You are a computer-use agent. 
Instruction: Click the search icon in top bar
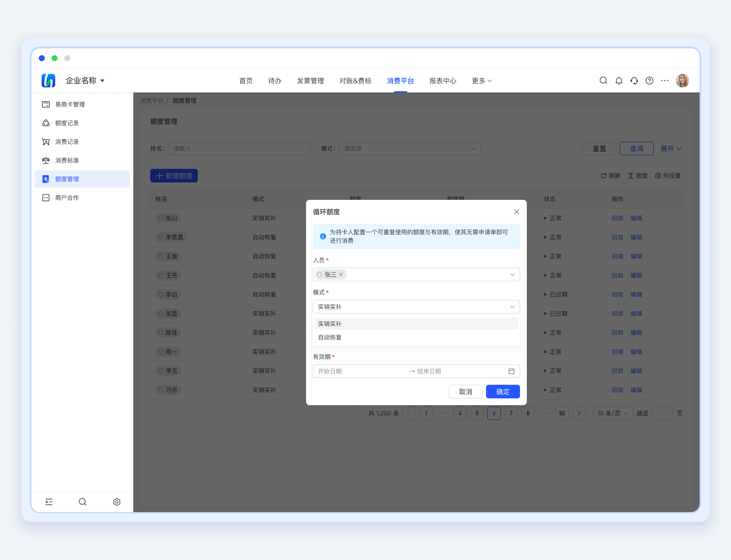[x=603, y=81]
